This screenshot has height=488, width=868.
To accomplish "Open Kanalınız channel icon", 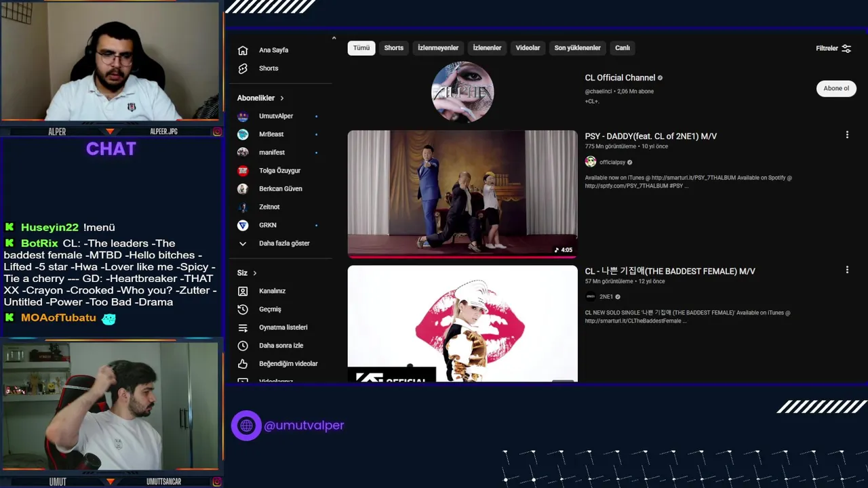I will pos(243,291).
